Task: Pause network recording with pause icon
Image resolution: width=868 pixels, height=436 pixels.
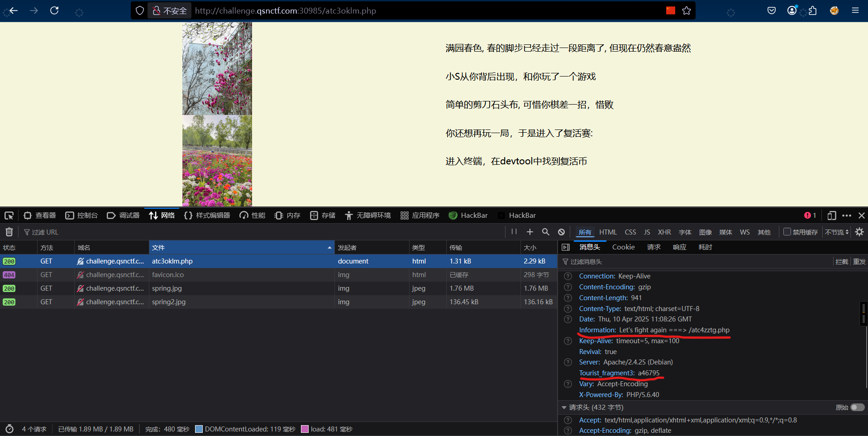Action: 514,232
